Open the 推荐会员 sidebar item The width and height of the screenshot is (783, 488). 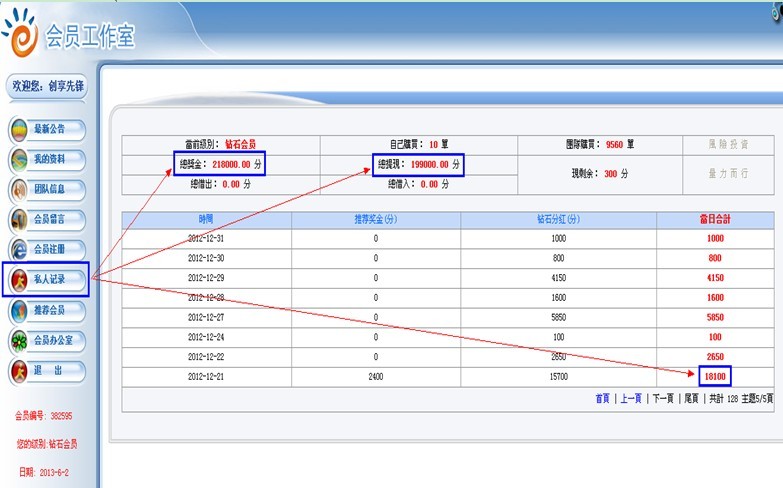pos(47,311)
